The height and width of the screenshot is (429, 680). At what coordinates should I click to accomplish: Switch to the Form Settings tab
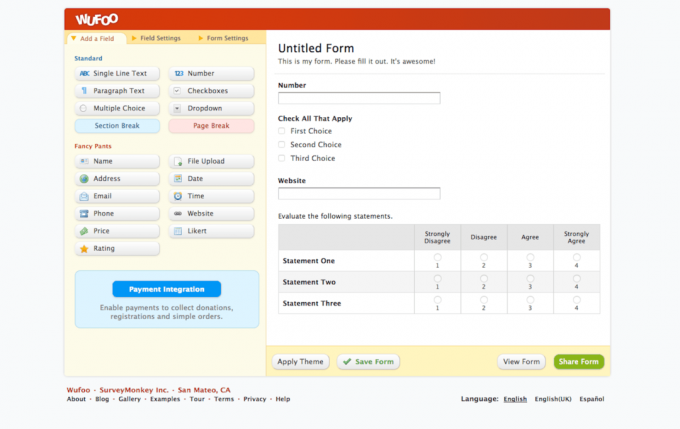point(223,38)
